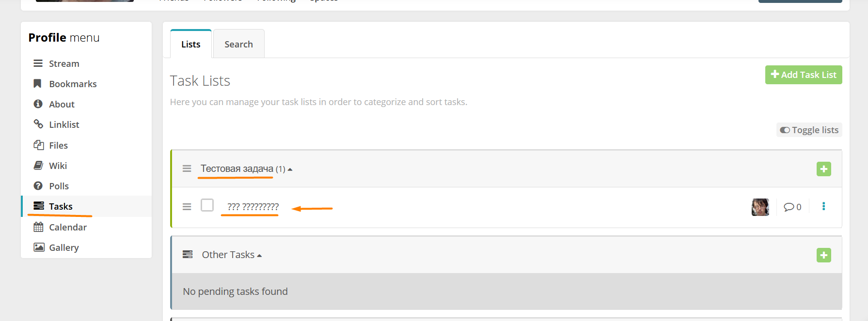Check the checkbox to complete the task
The width and height of the screenshot is (868, 321).
[207, 205]
